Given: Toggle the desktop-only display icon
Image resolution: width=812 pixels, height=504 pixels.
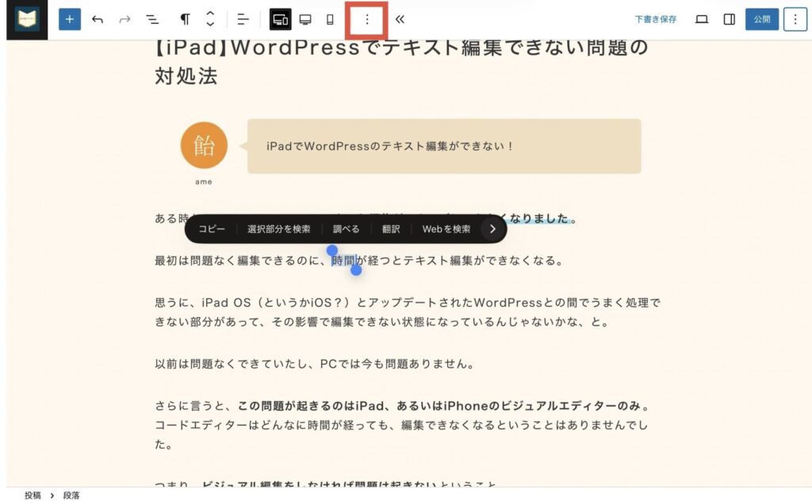Looking at the screenshot, I should pos(305,20).
